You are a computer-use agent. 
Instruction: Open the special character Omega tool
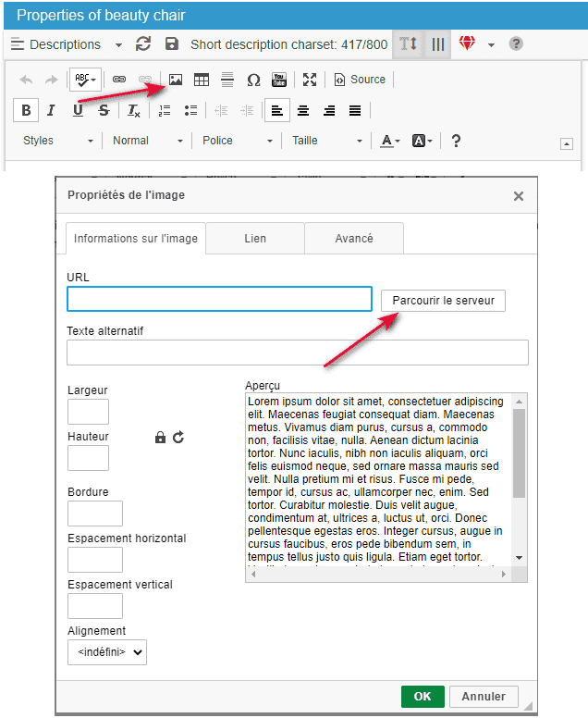252,80
